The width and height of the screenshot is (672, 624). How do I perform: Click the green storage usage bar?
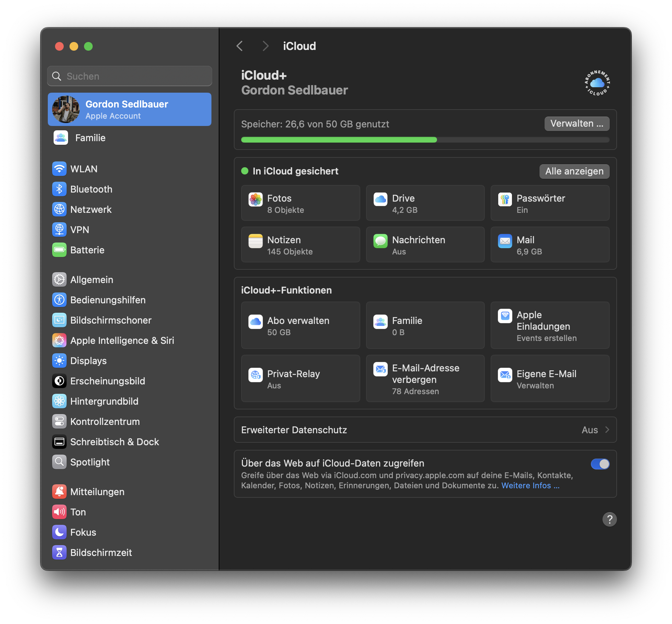(x=339, y=140)
